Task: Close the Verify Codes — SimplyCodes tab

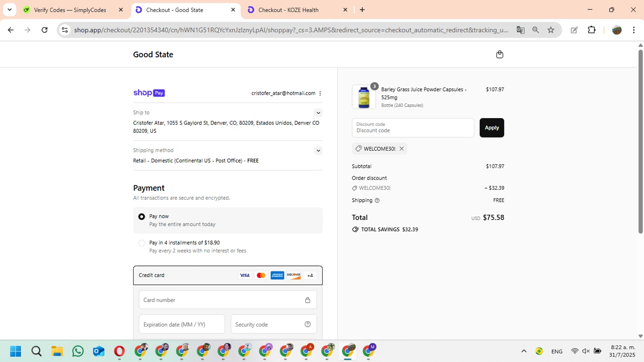Action: 121,10
